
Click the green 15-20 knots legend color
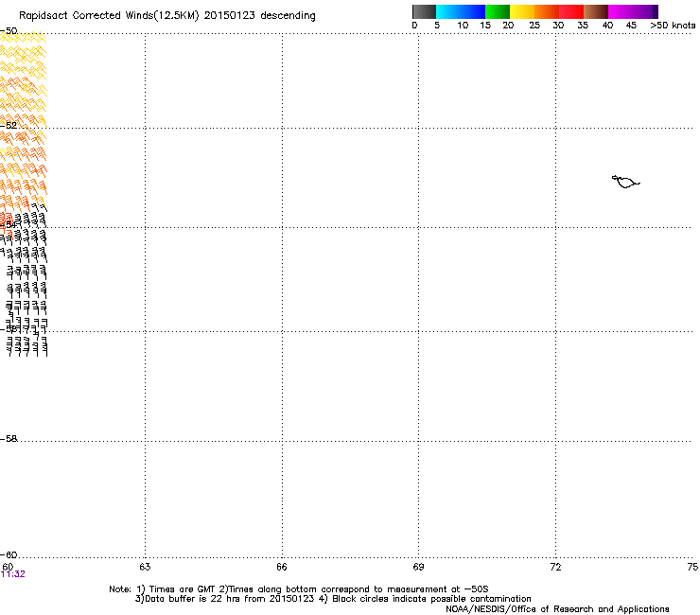498,11
